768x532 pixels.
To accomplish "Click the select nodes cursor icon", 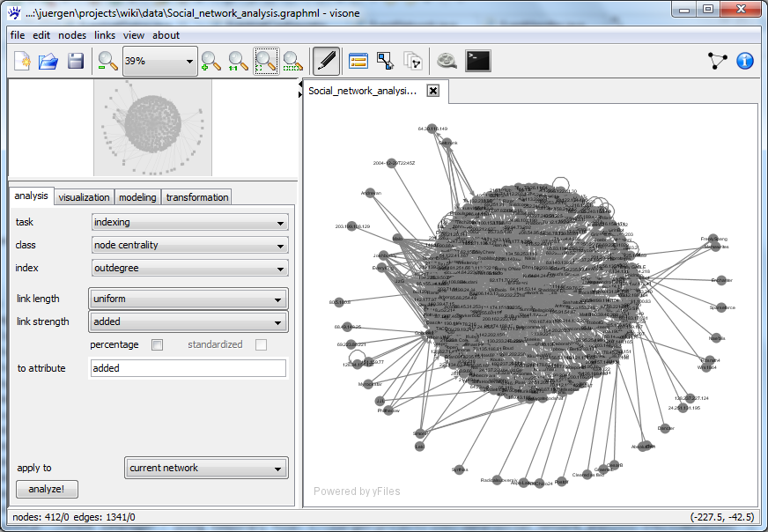I will click(x=386, y=62).
